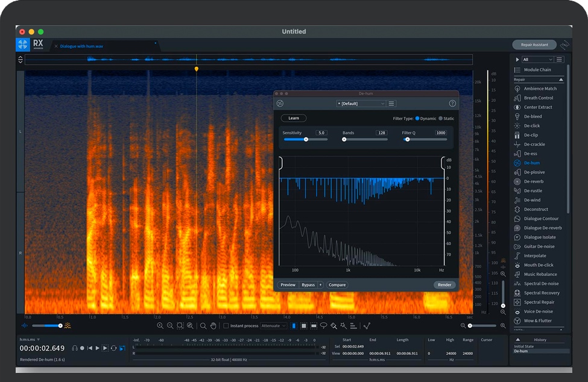Select Static filter type
Screen dimensions: 588x382
(441, 119)
